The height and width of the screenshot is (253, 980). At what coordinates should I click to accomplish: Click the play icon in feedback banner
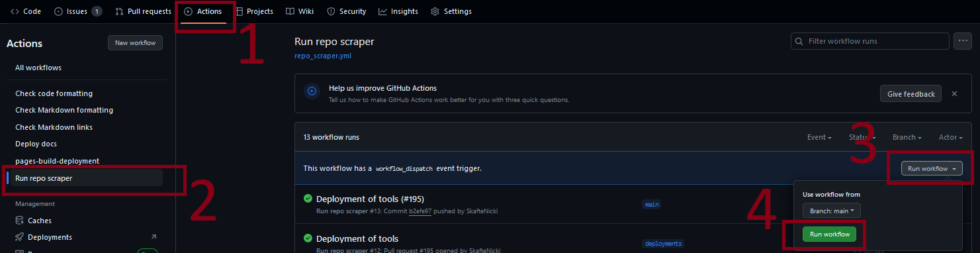pos(312,91)
